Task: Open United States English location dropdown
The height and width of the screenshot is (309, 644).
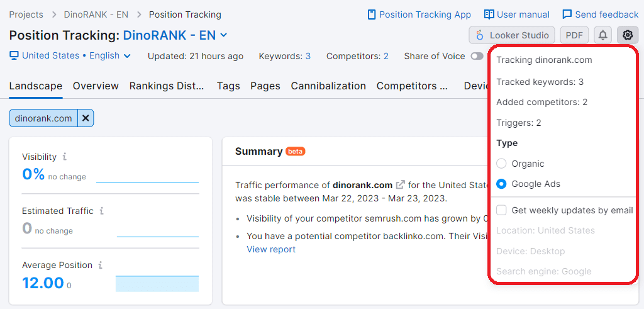Action: click(70, 56)
